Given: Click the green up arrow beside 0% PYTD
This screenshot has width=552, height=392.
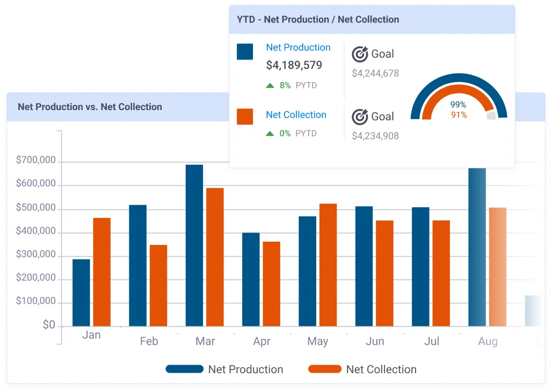Looking at the screenshot, I should (270, 134).
